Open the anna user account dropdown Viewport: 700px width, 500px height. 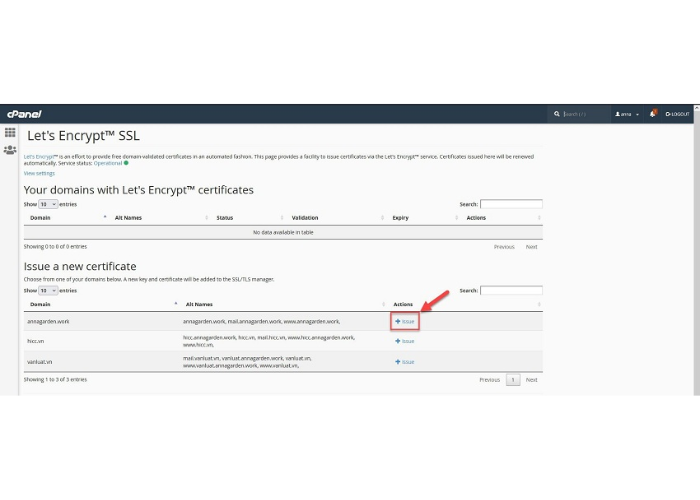(x=627, y=114)
